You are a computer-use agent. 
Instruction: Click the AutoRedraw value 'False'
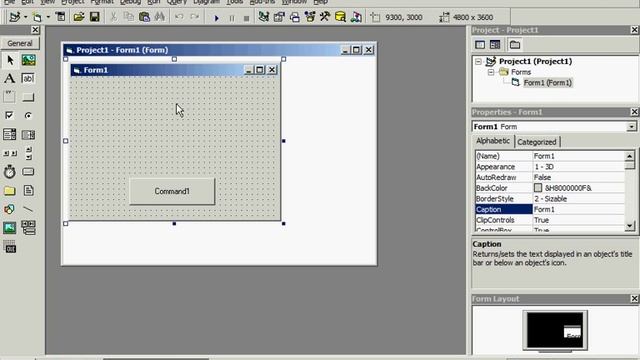point(542,178)
